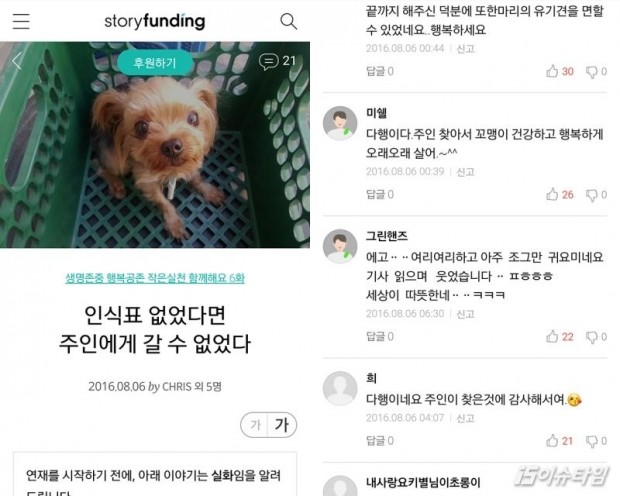Viewport: 620px width, 496px height.
Task: Expand replies under 희's comment
Action: click(x=380, y=441)
